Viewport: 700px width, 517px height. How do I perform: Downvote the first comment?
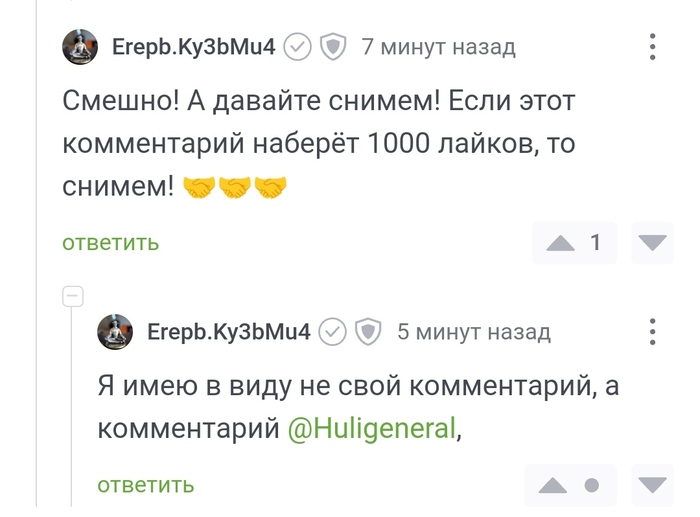652,243
